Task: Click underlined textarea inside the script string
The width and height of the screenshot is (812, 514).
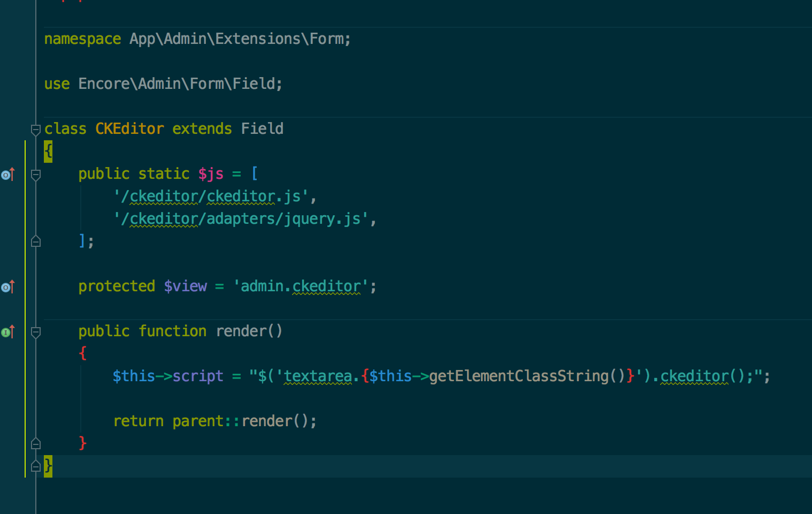Action: (317, 376)
